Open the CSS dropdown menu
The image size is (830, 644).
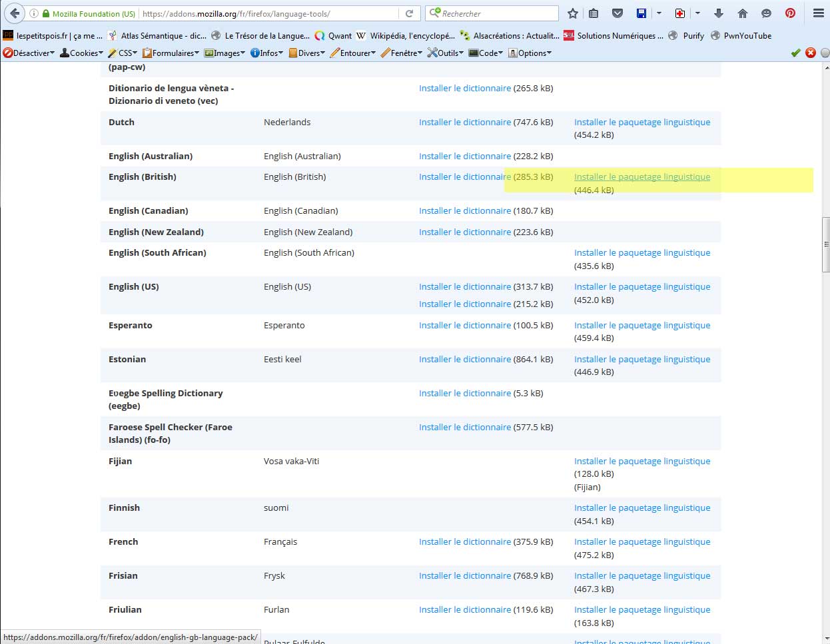tap(123, 53)
